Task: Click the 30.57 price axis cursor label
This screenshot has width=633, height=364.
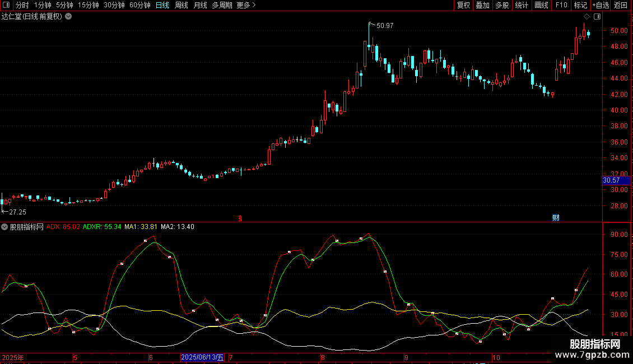Action: pos(616,180)
